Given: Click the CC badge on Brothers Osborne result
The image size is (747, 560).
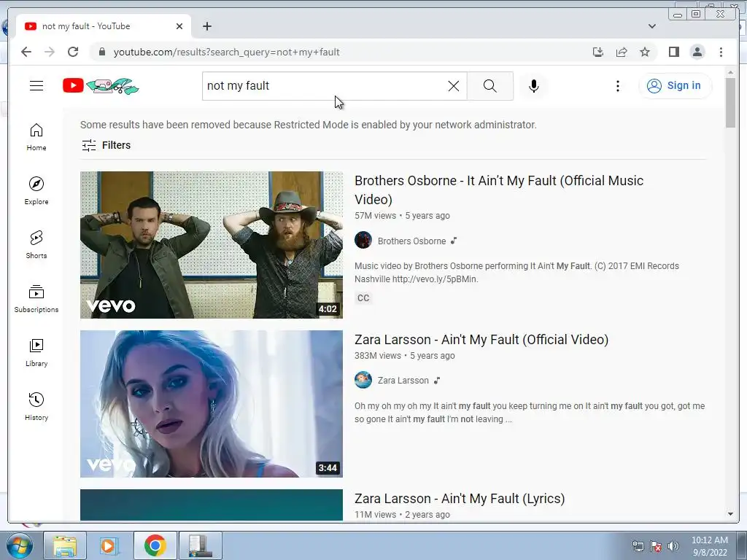Looking at the screenshot, I should coord(363,298).
